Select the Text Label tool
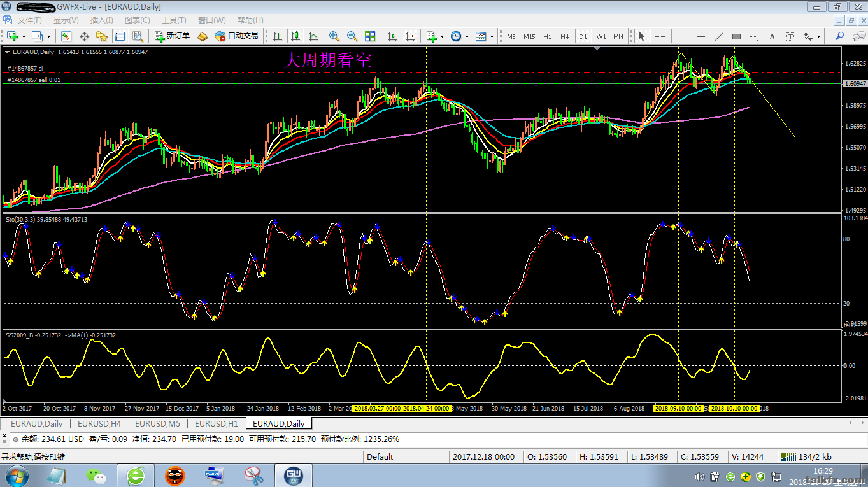The width and height of the screenshot is (868, 487). coord(790,36)
